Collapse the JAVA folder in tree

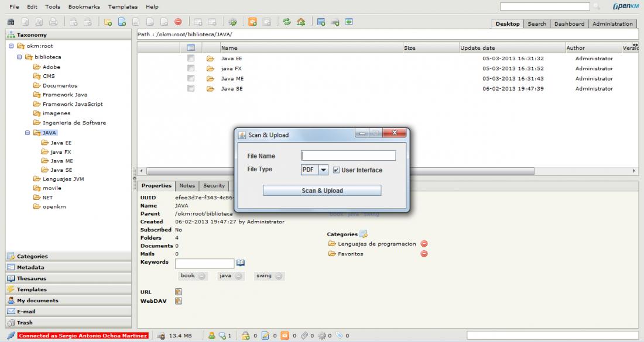28,133
